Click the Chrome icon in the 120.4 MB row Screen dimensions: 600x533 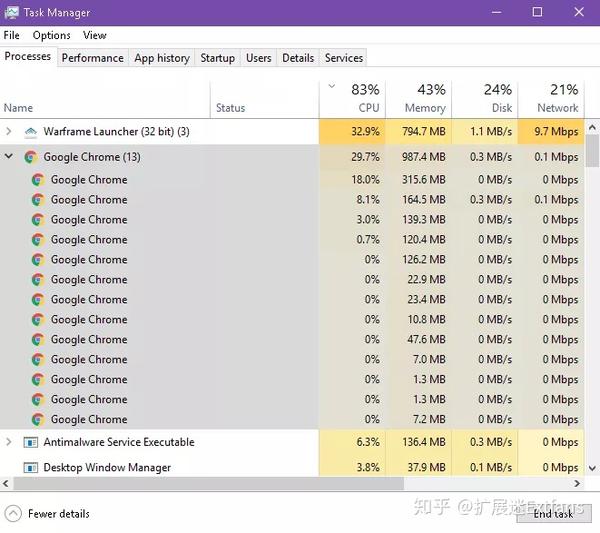coord(38,240)
